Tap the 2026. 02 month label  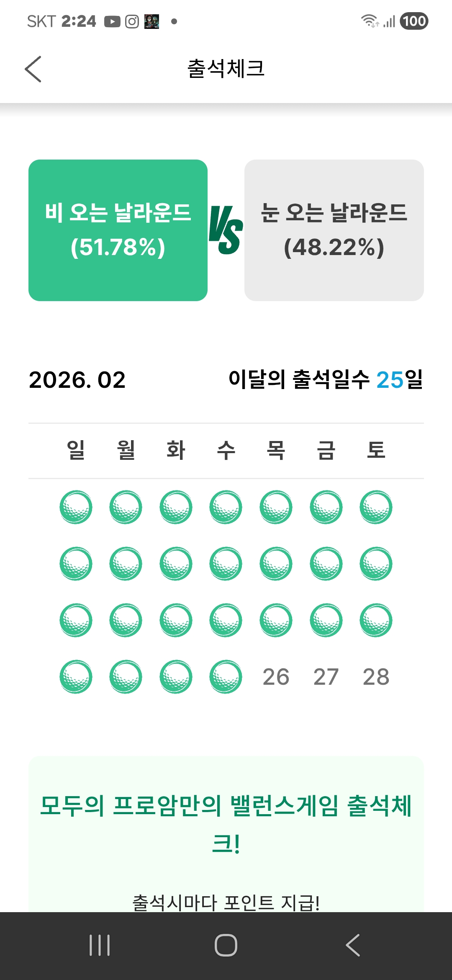point(77,380)
